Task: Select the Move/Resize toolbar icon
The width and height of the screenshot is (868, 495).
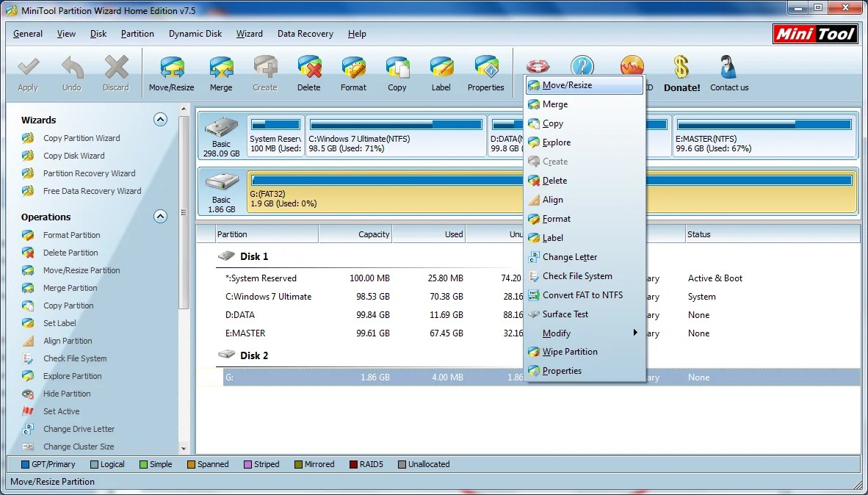Action: coord(171,73)
